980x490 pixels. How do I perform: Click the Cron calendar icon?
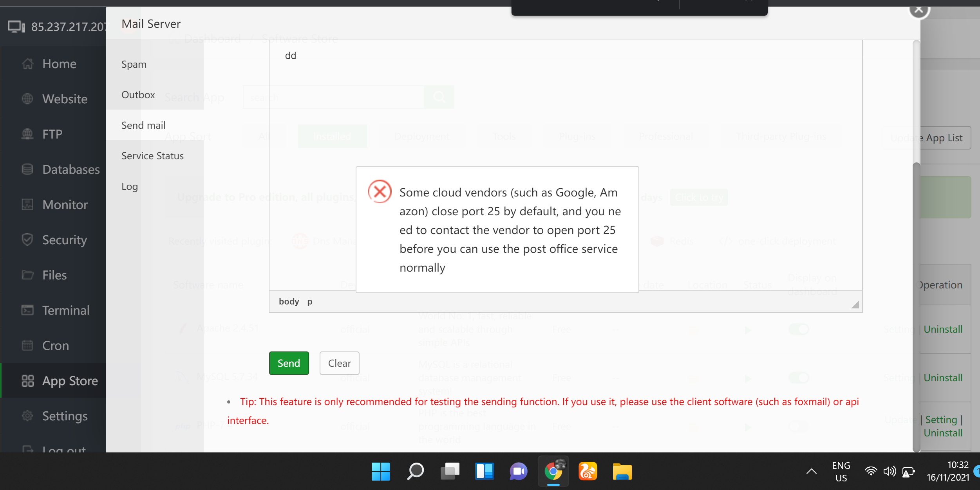[x=27, y=346]
